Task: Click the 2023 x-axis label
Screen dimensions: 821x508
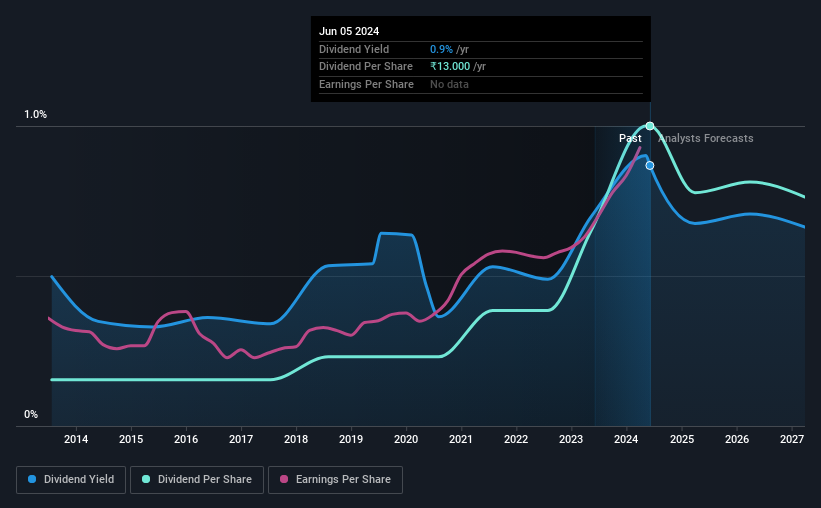Action: tap(571, 439)
